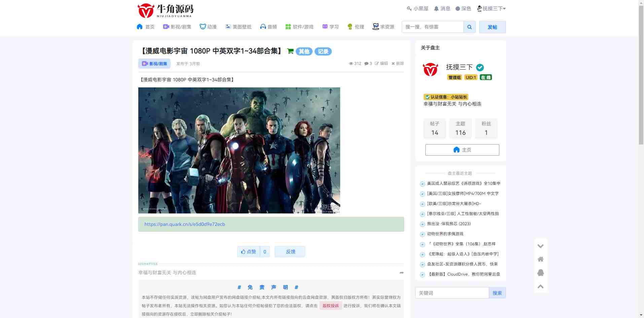
Task: Click the search magnifier button
Action: tap(469, 27)
